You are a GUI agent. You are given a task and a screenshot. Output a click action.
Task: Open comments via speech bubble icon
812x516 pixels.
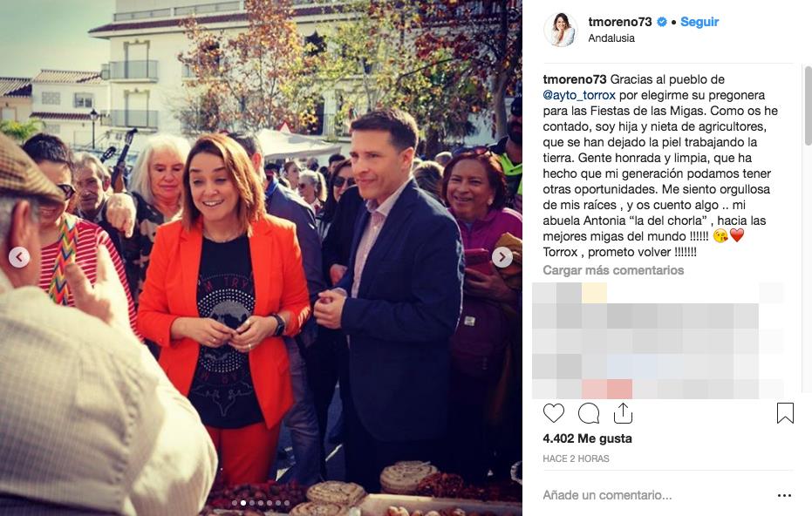(589, 413)
